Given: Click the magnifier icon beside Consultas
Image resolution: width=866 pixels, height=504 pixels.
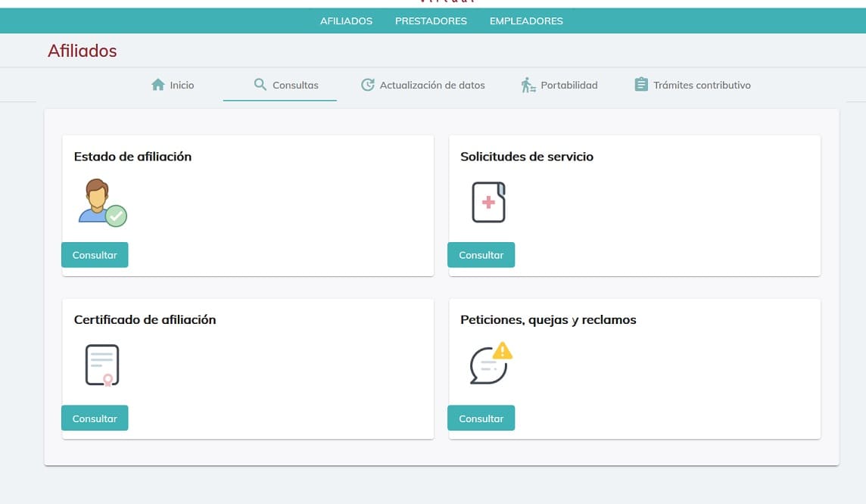Looking at the screenshot, I should (x=260, y=85).
